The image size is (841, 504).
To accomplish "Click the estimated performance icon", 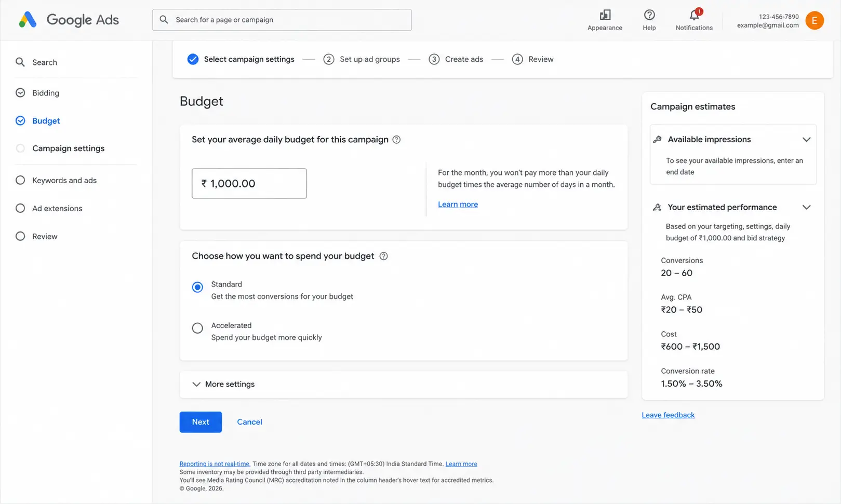I will 657,207.
